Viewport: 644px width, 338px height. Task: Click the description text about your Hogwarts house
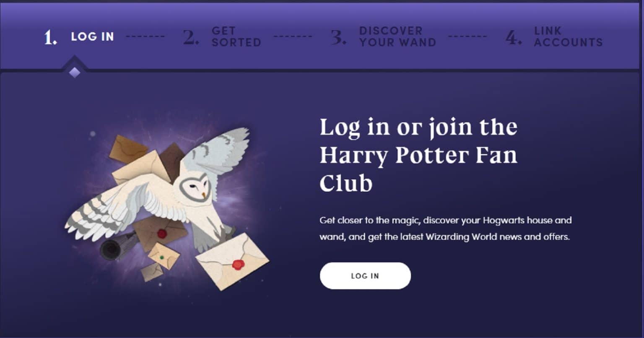[x=445, y=229]
